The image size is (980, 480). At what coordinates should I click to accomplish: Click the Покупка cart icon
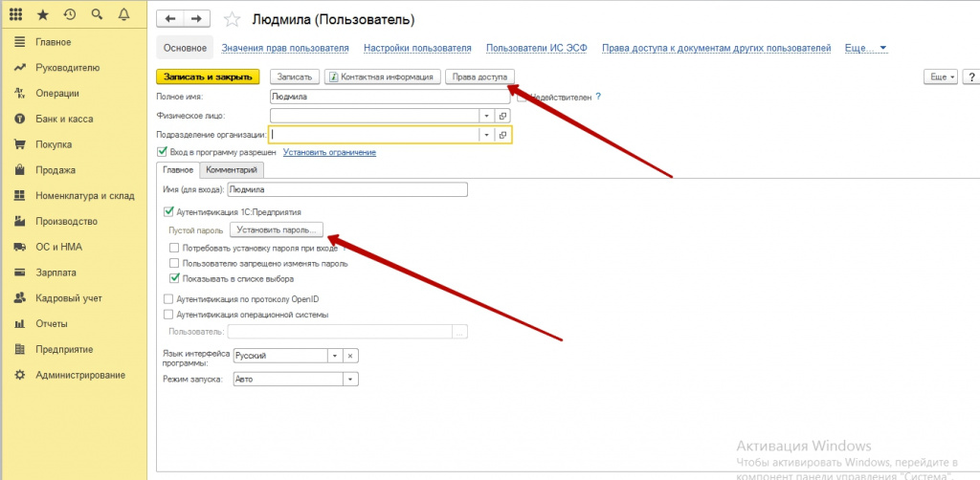[20, 144]
